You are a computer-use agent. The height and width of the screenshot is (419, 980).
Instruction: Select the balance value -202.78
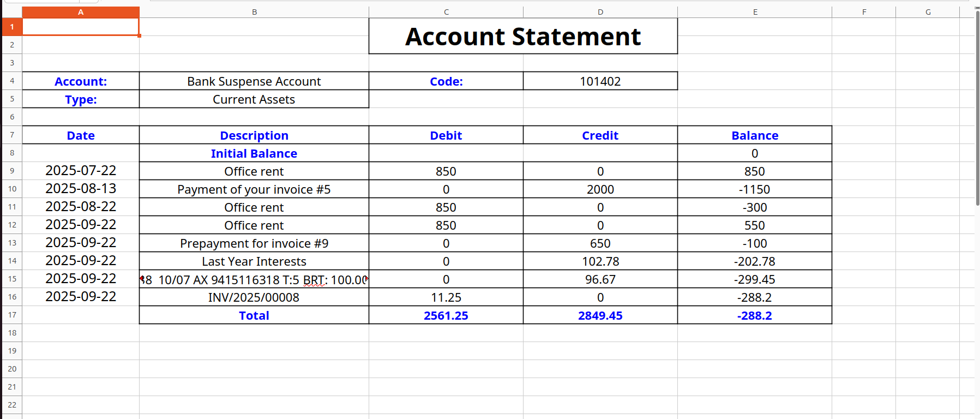point(755,261)
